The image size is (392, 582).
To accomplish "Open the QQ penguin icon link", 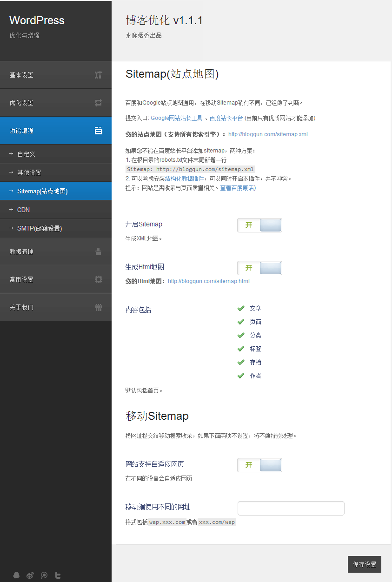I will [x=16, y=575].
